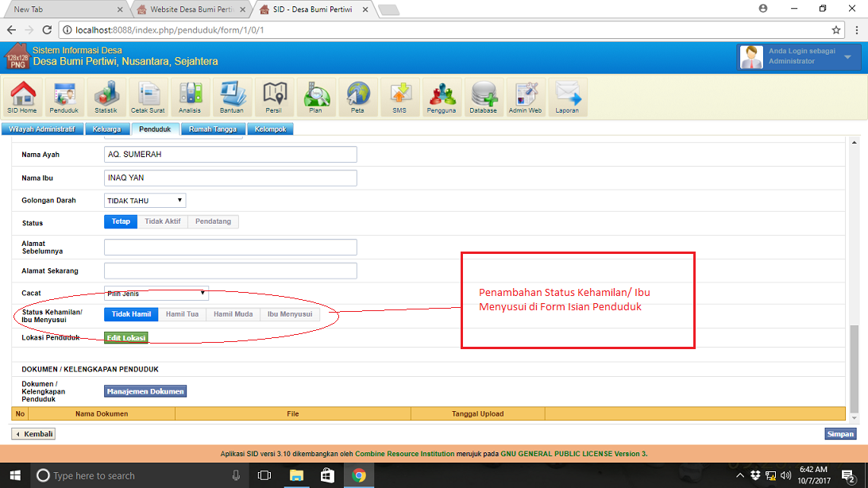Show hidden system tray icons
868x488 pixels.
coord(740,475)
